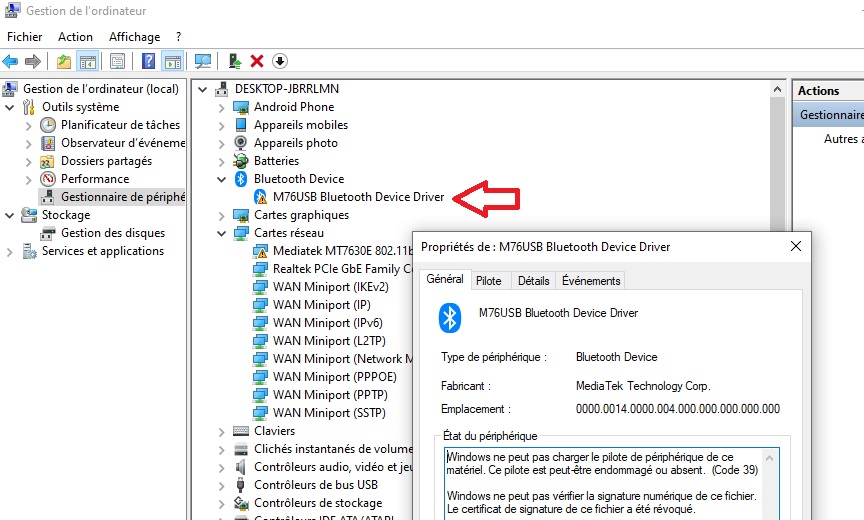Click the Observateur d'événements icon

point(48,143)
